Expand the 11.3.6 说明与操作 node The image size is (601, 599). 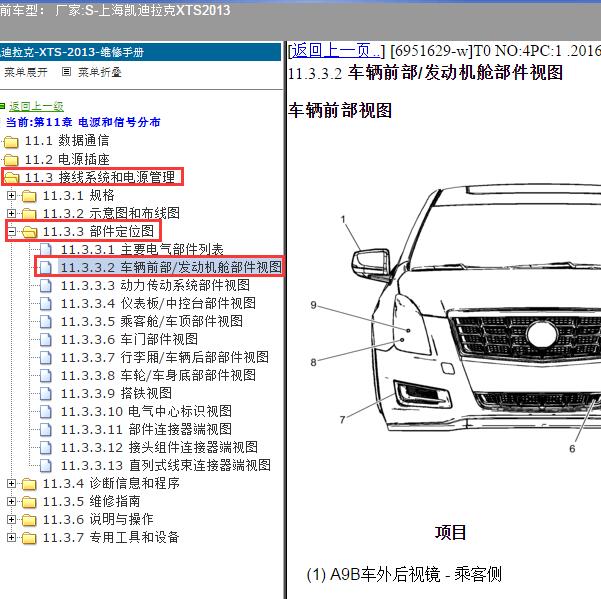click(11, 519)
